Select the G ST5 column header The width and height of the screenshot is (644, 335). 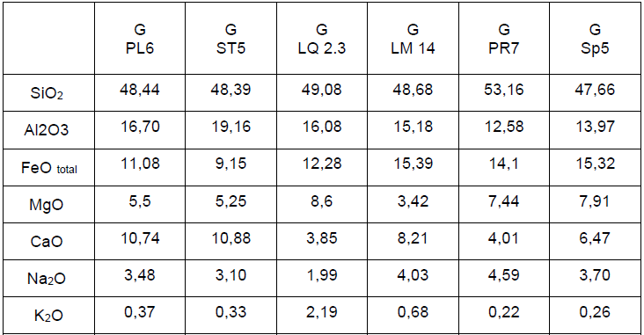231,38
